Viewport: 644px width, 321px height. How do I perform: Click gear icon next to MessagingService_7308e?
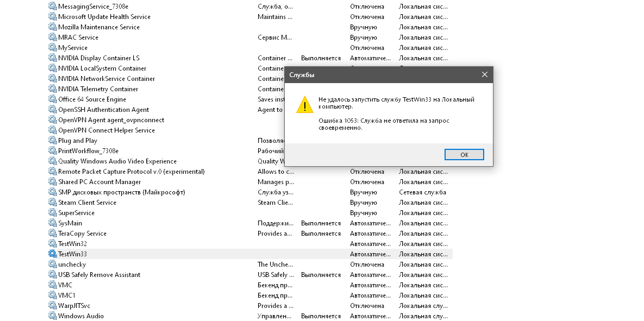[52, 6]
